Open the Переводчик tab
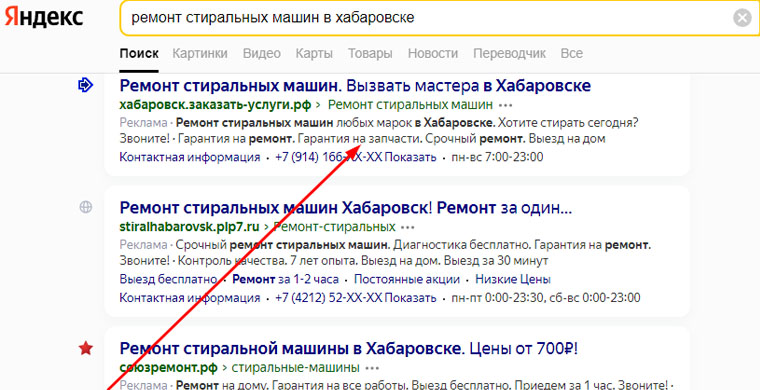Viewport: 760px width, 390px height. point(509,53)
